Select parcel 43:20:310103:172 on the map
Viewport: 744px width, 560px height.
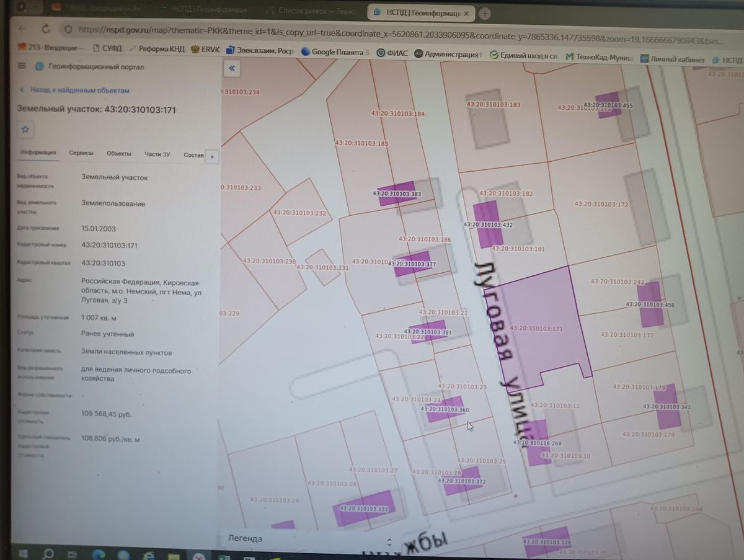[601, 204]
